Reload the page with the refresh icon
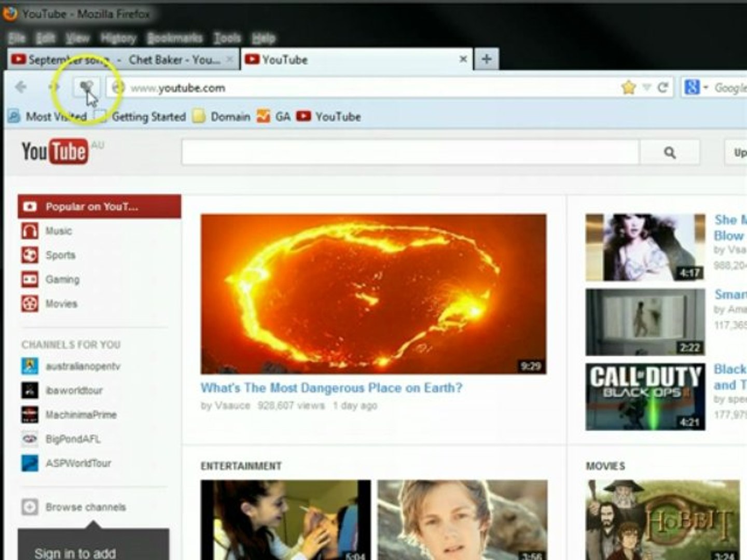 coord(662,88)
